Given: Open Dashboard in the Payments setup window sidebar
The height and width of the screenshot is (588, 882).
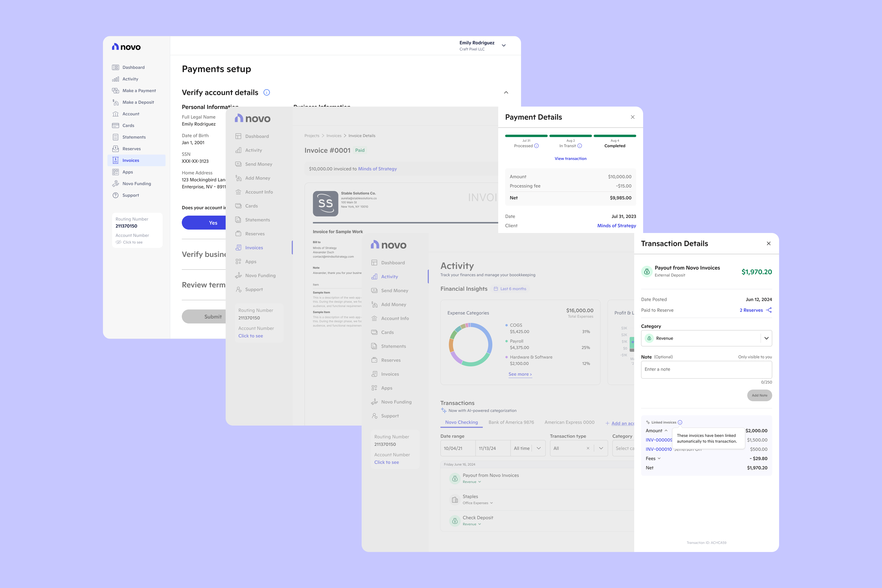Looking at the screenshot, I should [x=128, y=68].
